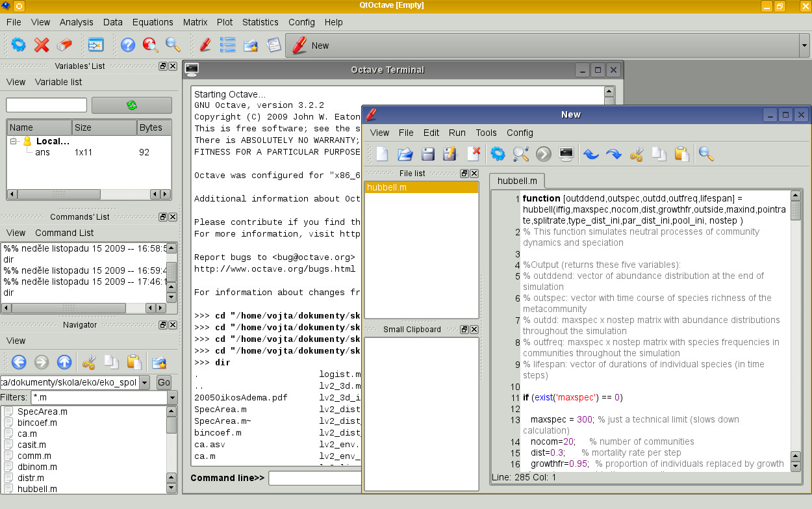The width and height of the screenshot is (812, 509).
Task: Redo with the blue right arrow in editor
Action: pos(613,154)
